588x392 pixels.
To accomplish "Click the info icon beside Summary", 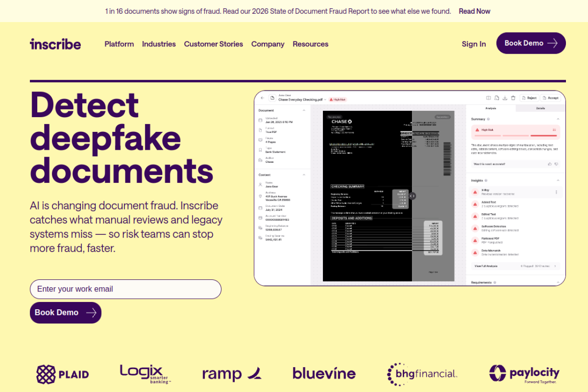I will [488, 119].
